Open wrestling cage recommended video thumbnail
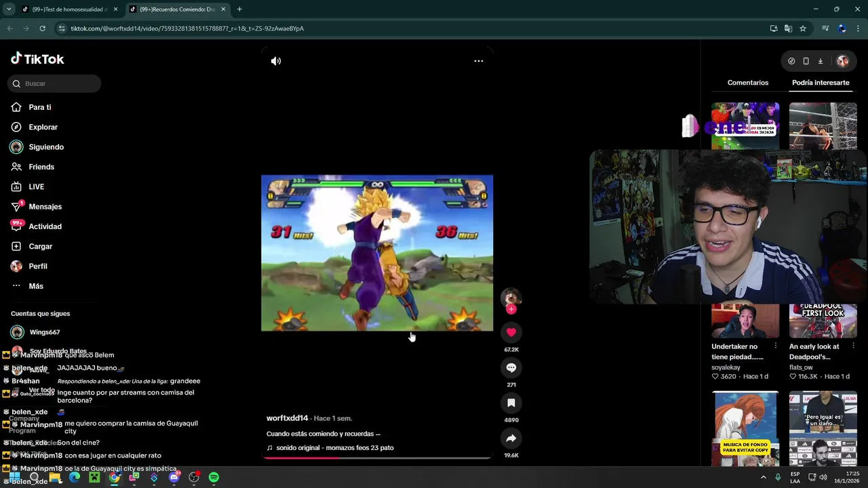The height and width of the screenshot is (488, 868). (823, 126)
